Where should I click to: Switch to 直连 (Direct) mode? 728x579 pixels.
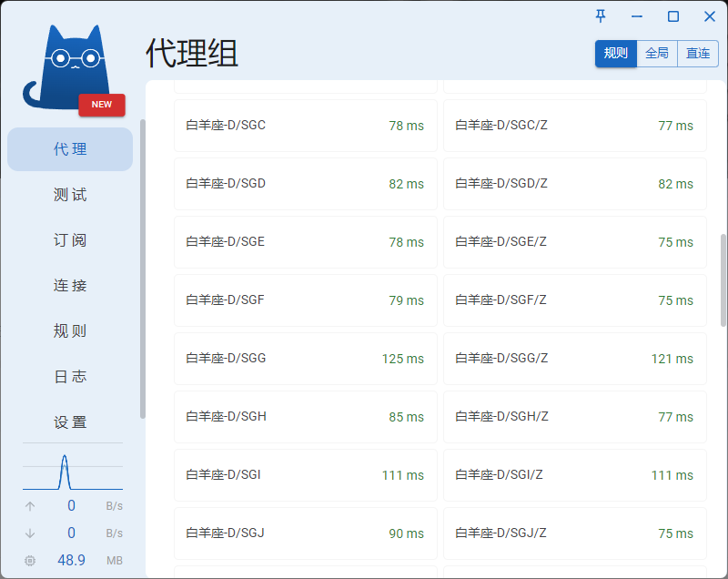tap(698, 54)
